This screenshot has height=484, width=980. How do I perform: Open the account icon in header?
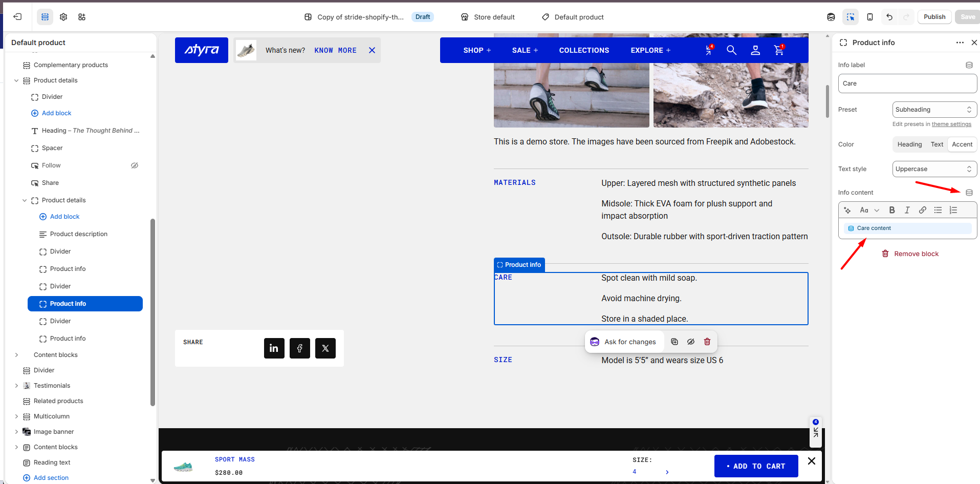[755, 50]
